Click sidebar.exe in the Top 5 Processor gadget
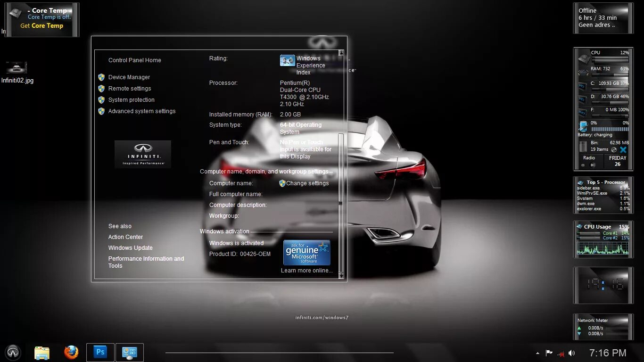Screen dimensions: 644x362 589,188
